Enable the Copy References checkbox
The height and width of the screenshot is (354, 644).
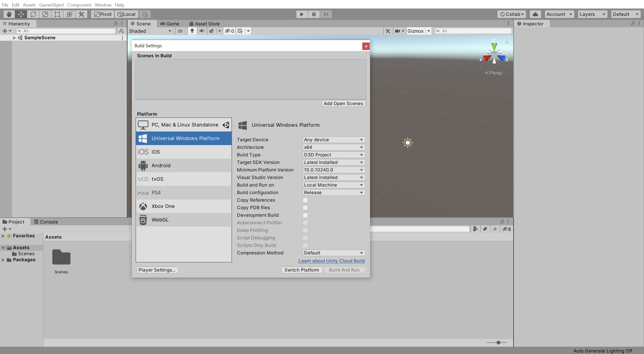coord(305,200)
